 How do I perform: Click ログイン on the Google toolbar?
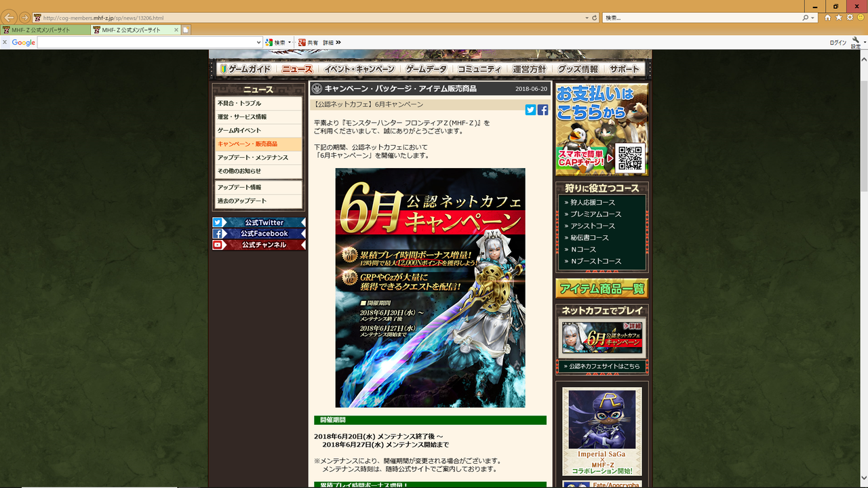tap(838, 43)
